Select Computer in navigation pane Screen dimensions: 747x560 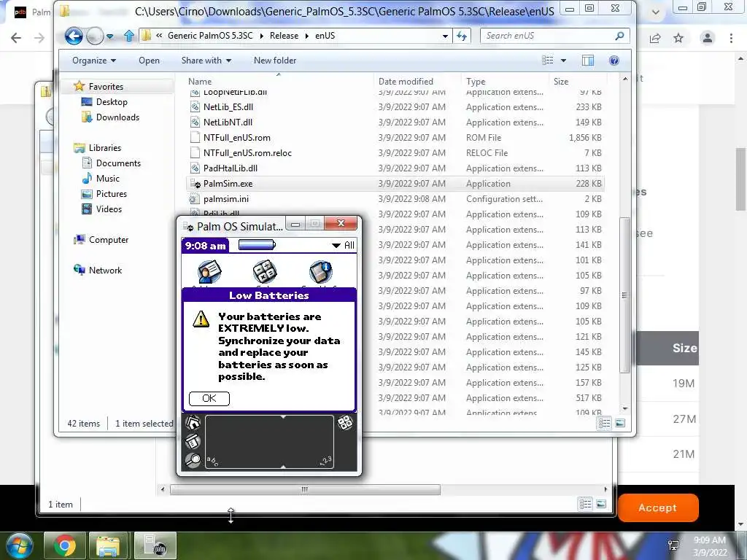click(109, 239)
